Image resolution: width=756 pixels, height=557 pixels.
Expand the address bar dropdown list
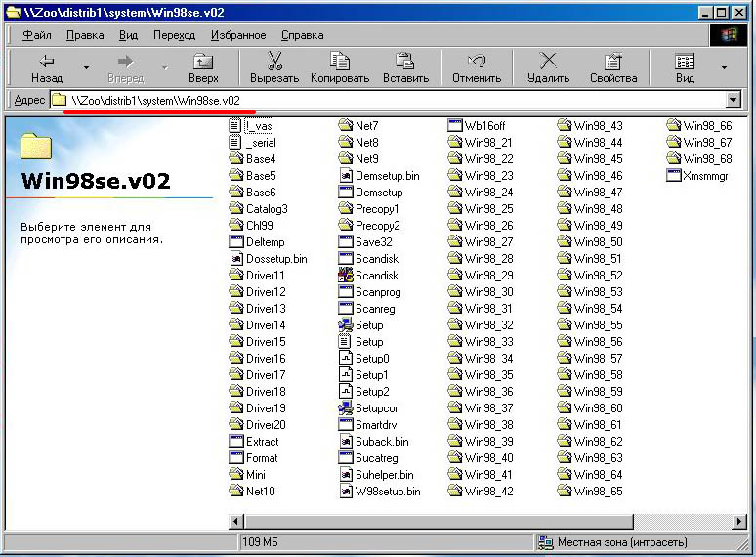pos(733,101)
